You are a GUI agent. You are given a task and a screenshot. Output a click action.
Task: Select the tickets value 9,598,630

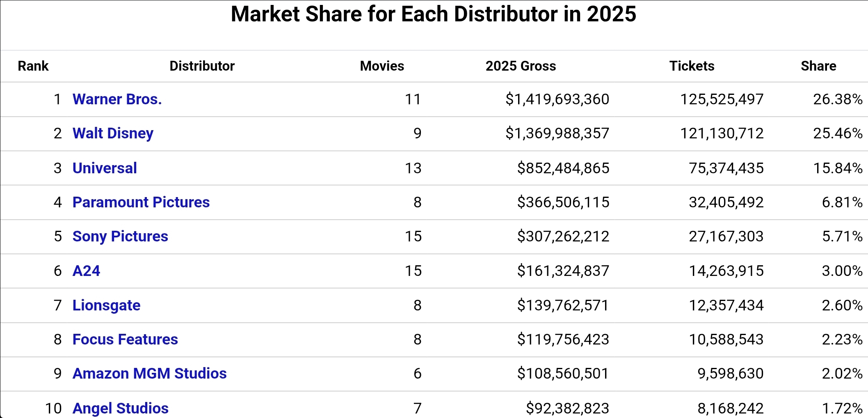pyautogui.click(x=731, y=374)
